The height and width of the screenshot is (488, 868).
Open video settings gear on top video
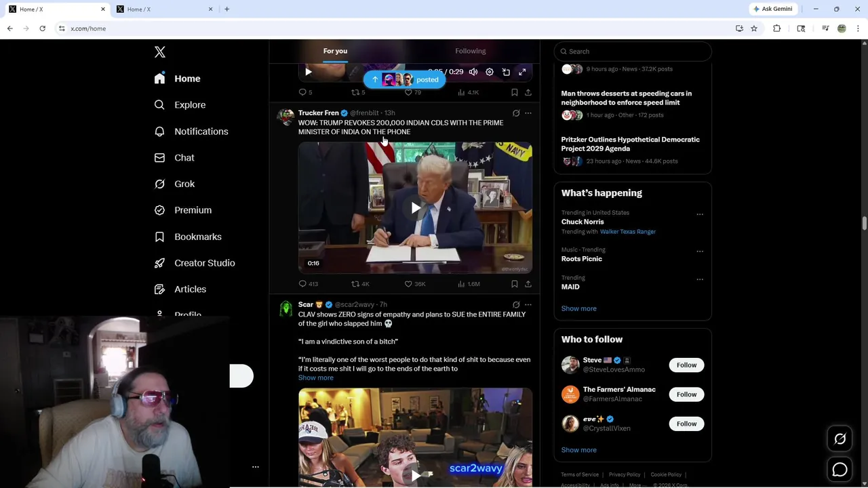coord(490,72)
